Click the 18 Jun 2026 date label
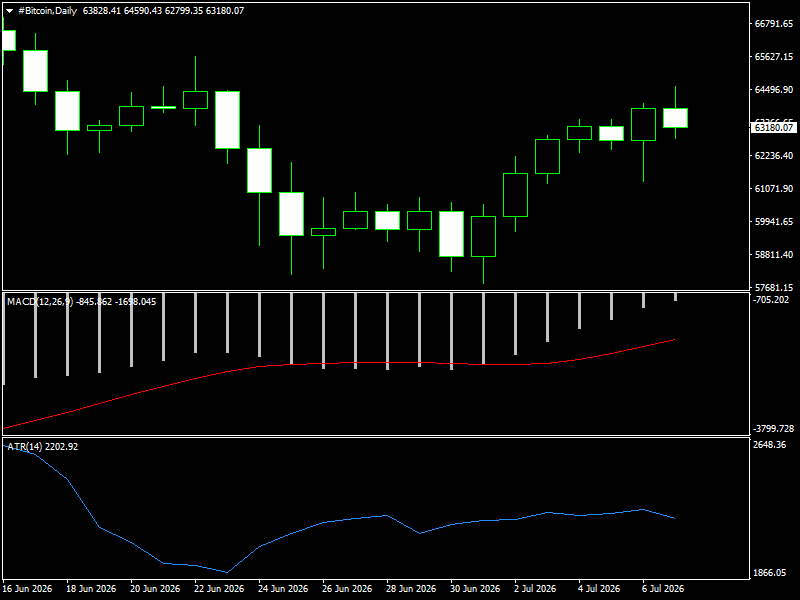The image size is (800, 600). pos(91,589)
